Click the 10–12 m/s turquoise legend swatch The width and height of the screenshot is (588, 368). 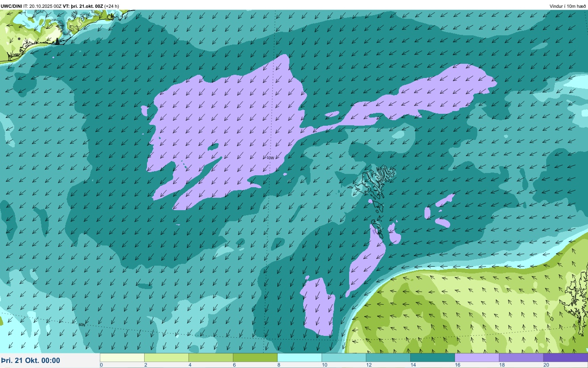pos(344,357)
